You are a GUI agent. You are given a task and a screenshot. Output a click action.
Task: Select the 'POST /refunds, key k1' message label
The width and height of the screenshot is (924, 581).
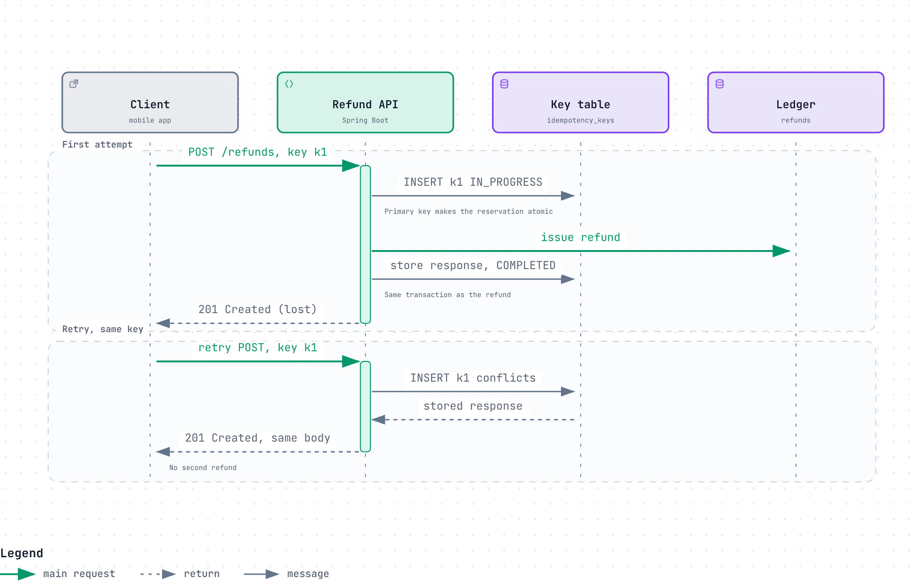pyautogui.click(x=258, y=152)
